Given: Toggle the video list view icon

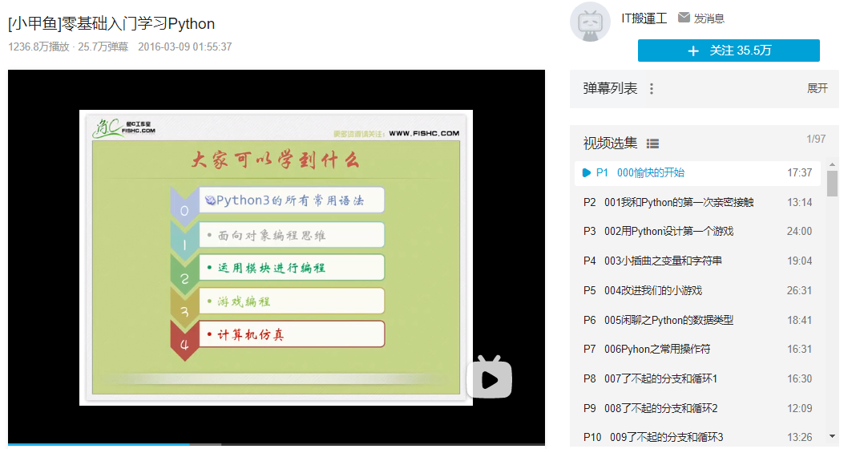Looking at the screenshot, I should click(652, 144).
